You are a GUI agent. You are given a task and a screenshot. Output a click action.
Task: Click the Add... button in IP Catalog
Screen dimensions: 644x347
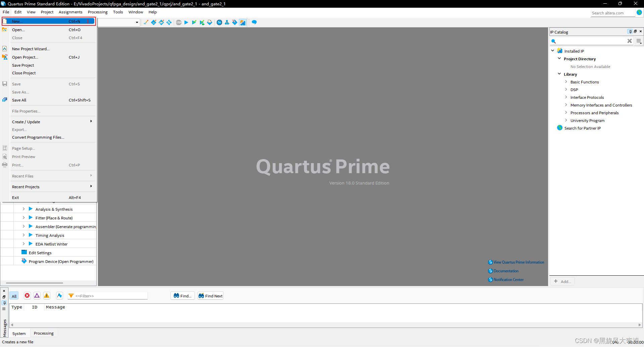tap(562, 281)
